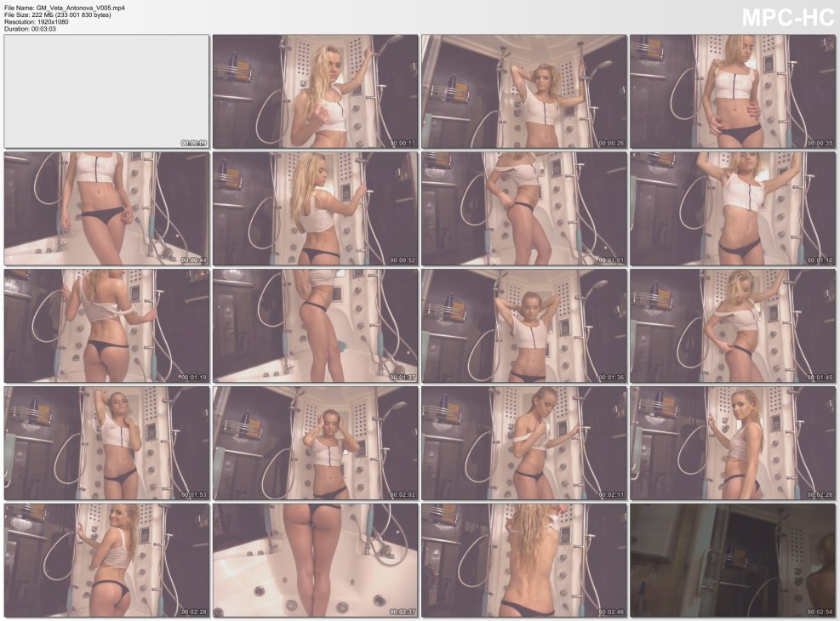Click the File Size text line
Screen dimensions: 840x621
58,14
